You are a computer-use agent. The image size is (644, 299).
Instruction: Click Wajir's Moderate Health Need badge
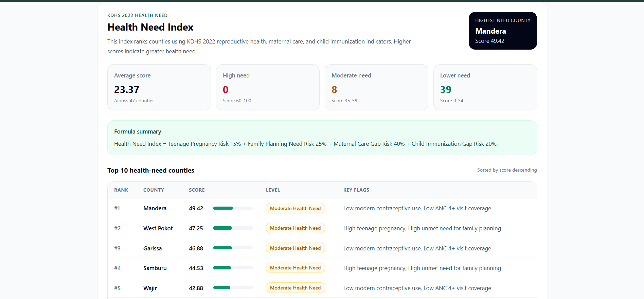click(296, 288)
